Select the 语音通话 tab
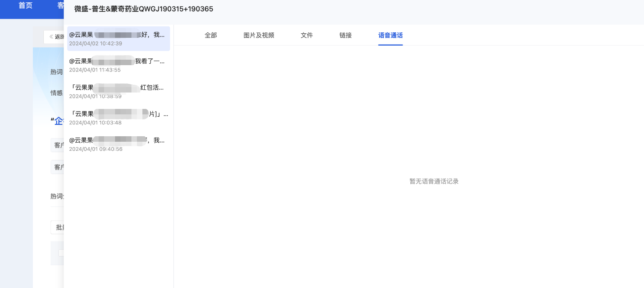The image size is (644, 288). (390, 35)
